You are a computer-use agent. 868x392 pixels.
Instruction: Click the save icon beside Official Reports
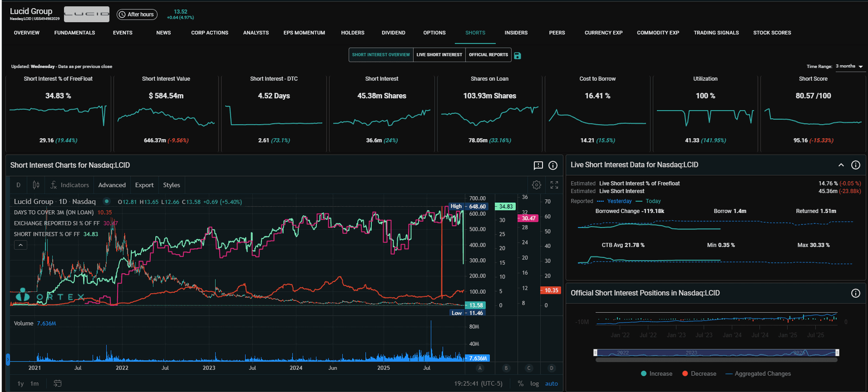(x=518, y=55)
